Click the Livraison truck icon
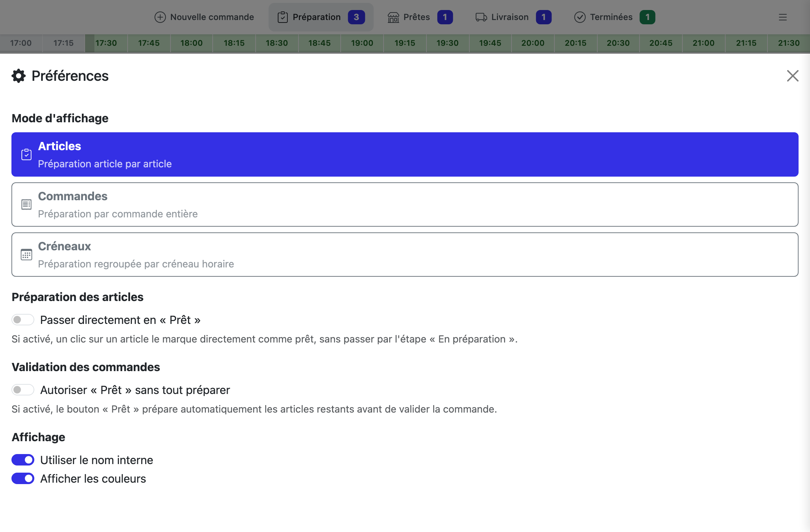This screenshot has height=532, width=810. (481, 17)
